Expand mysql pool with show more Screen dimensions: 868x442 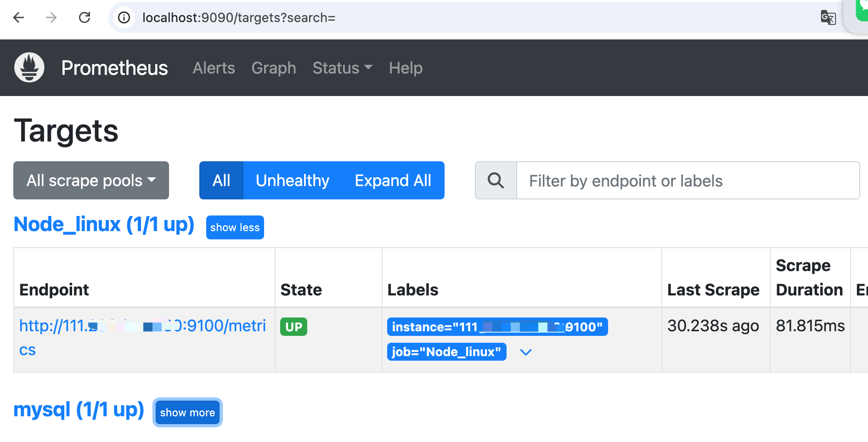[x=187, y=412]
